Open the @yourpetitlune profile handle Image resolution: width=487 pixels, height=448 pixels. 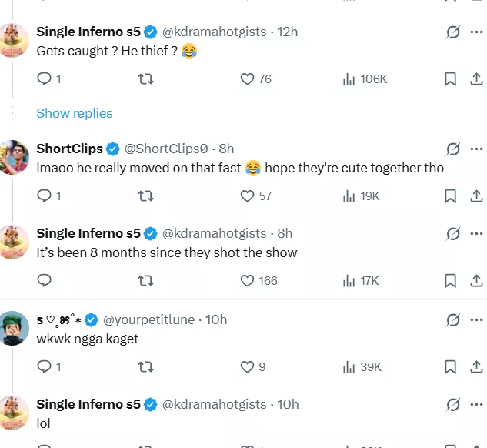point(148,319)
